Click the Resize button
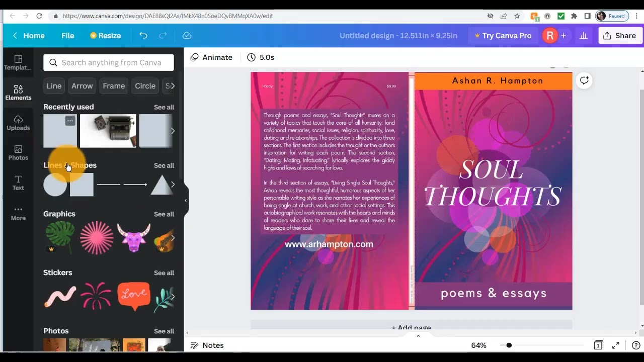Image resolution: width=644 pixels, height=362 pixels. [x=105, y=36]
